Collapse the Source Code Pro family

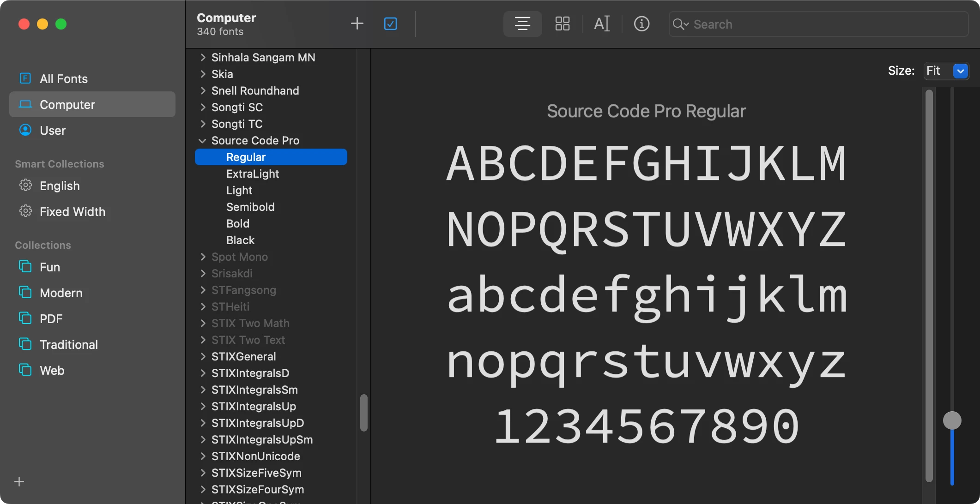(202, 141)
